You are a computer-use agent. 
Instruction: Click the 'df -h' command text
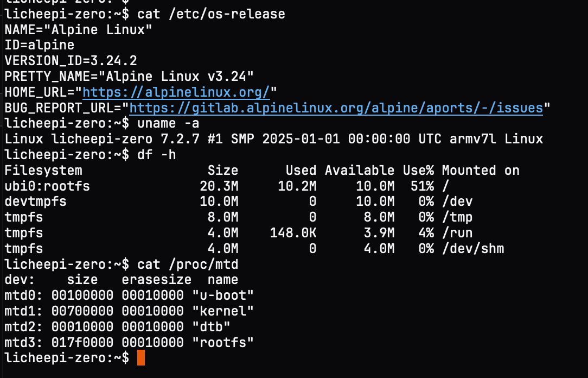point(157,155)
